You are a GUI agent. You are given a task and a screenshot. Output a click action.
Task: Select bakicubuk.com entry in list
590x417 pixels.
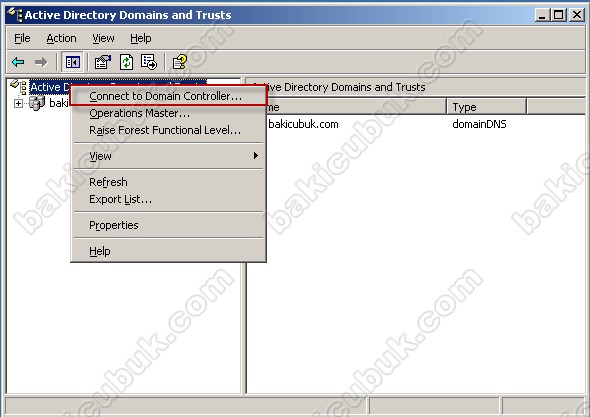tap(303, 124)
